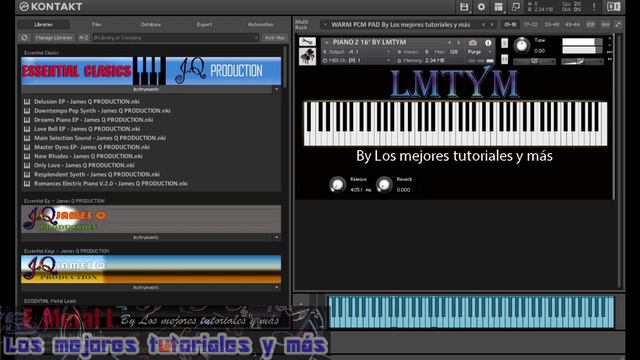Click nki icon beside New Rhodes
This screenshot has width=640, height=360.
point(27,156)
